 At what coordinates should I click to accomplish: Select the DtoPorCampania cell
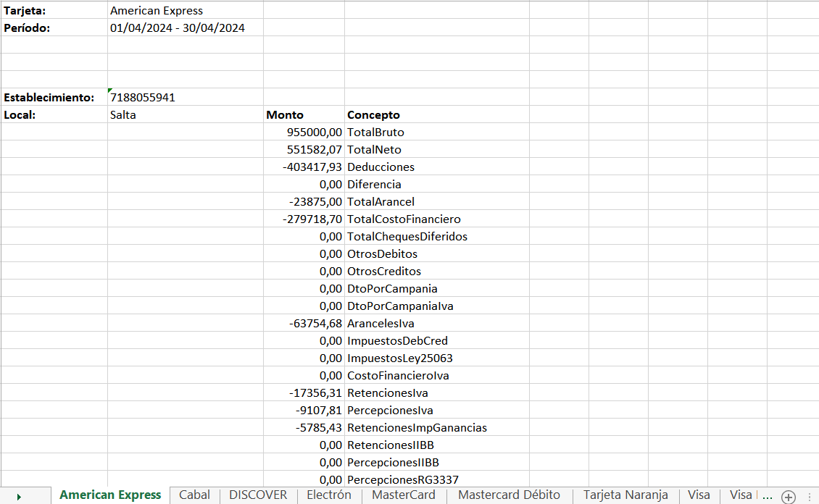coord(436,288)
